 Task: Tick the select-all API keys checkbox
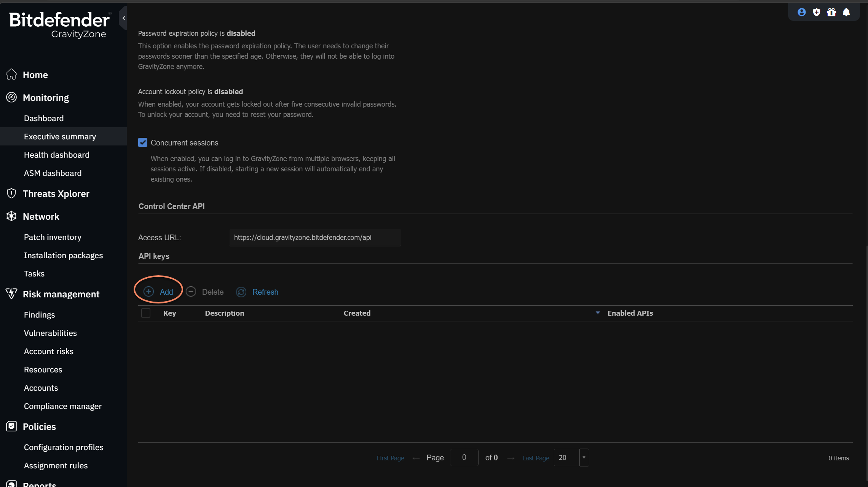point(146,313)
